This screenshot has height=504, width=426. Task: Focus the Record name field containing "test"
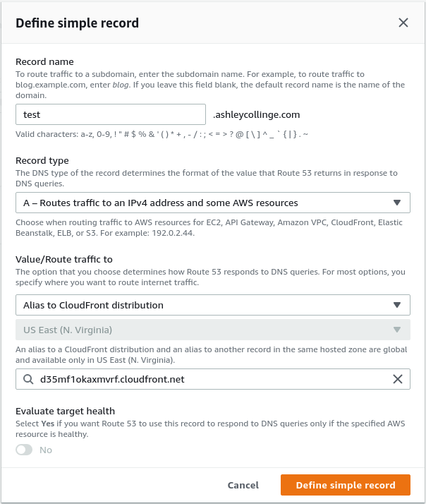click(x=110, y=114)
